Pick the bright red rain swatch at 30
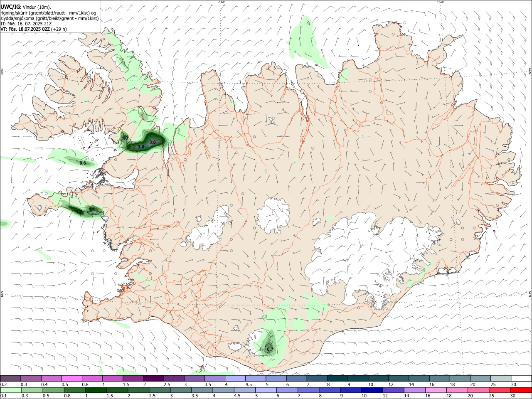 [x=521, y=390]
